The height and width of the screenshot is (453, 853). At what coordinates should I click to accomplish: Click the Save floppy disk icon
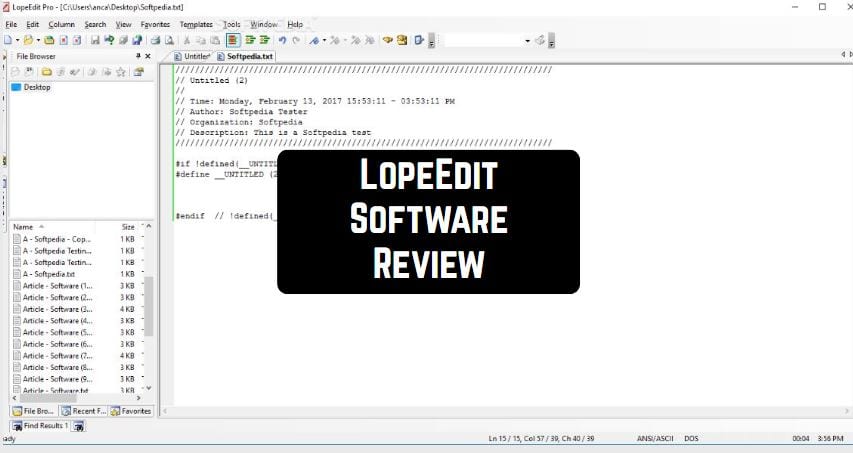pos(95,40)
